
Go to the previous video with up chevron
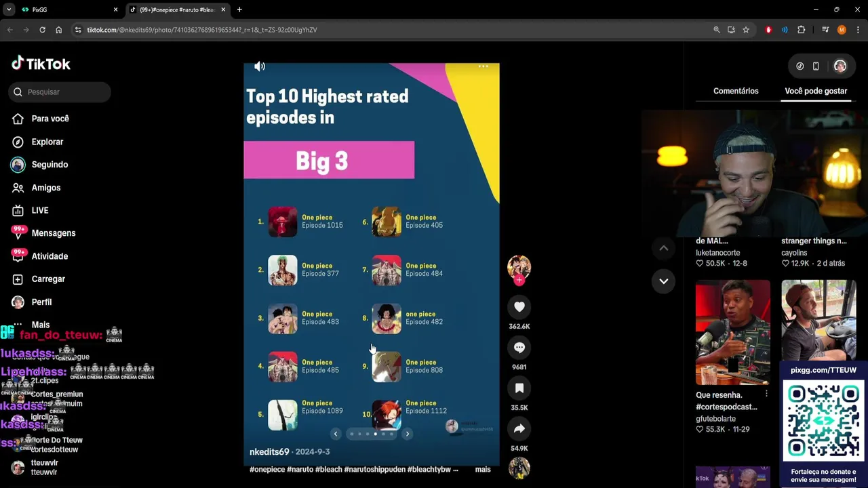[x=664, y=248]
